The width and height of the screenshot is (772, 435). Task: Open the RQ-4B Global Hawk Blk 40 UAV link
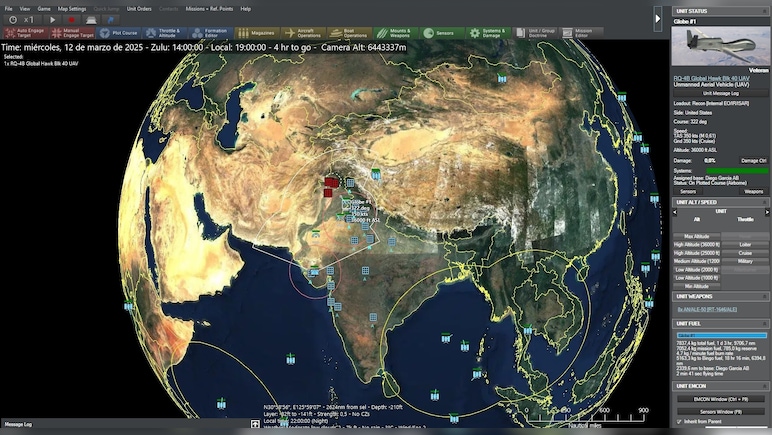tap(711, 78)
